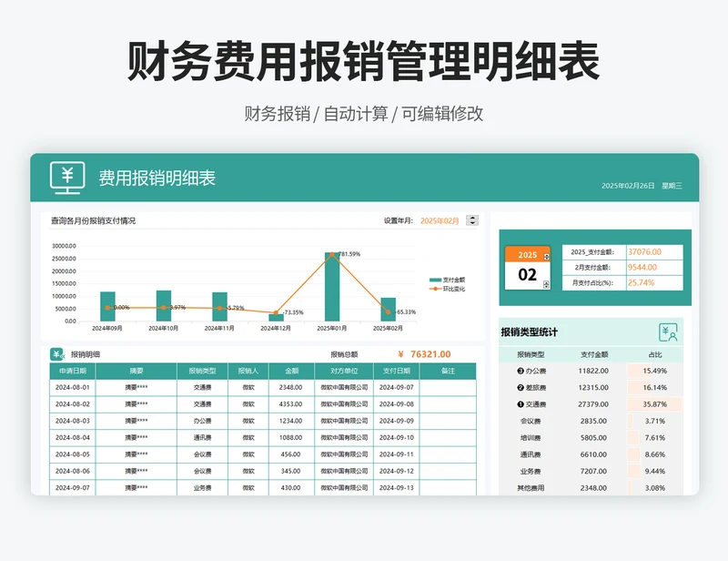Select the 报销人 column header
This screenshot has width=728, height=561.
[x=248, y=371]
